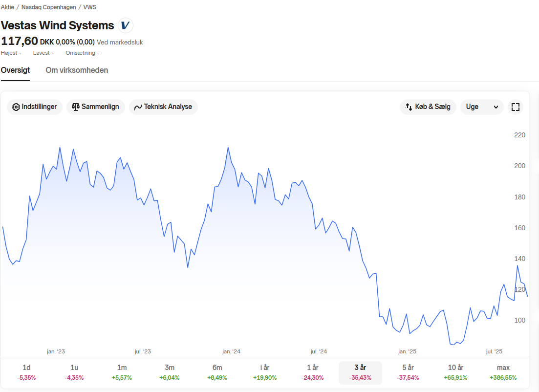Select the 10 år time range

(x=455, y=372)
